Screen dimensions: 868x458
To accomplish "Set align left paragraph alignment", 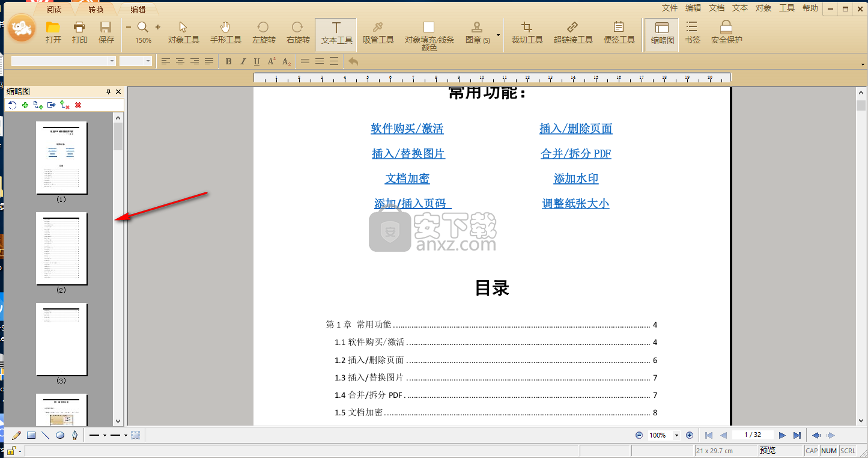I will pyautogui.click(x=165, y=61).
